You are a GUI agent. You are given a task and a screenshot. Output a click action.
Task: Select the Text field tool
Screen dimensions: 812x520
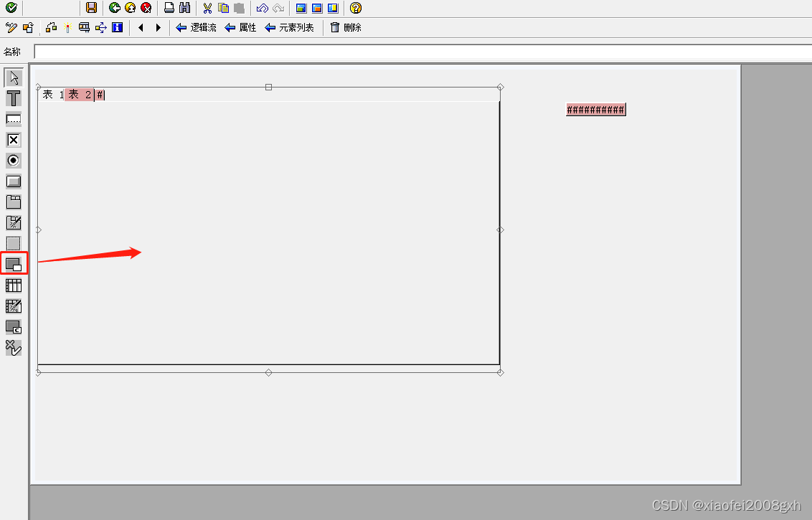click(x=13, y=98)
